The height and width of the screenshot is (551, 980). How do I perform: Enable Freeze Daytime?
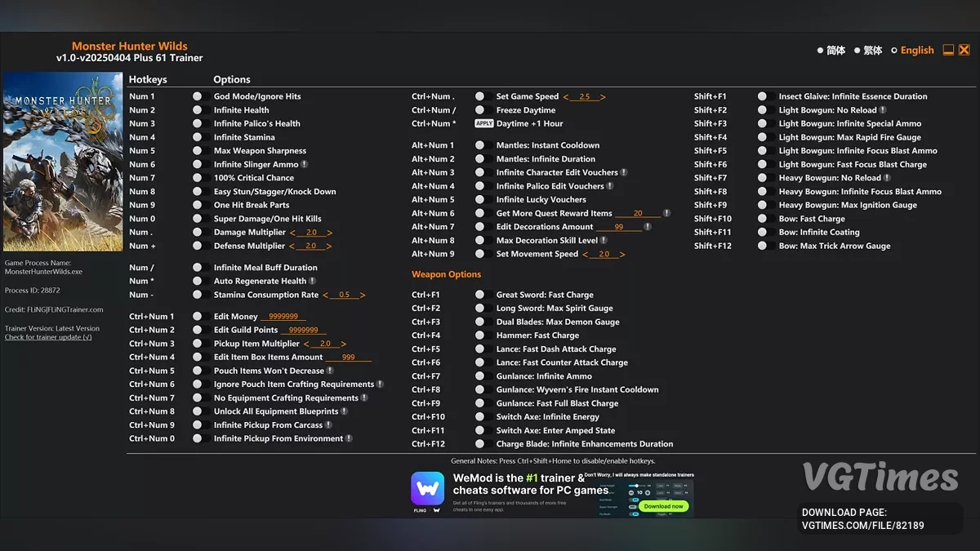[x=480, y=109]
